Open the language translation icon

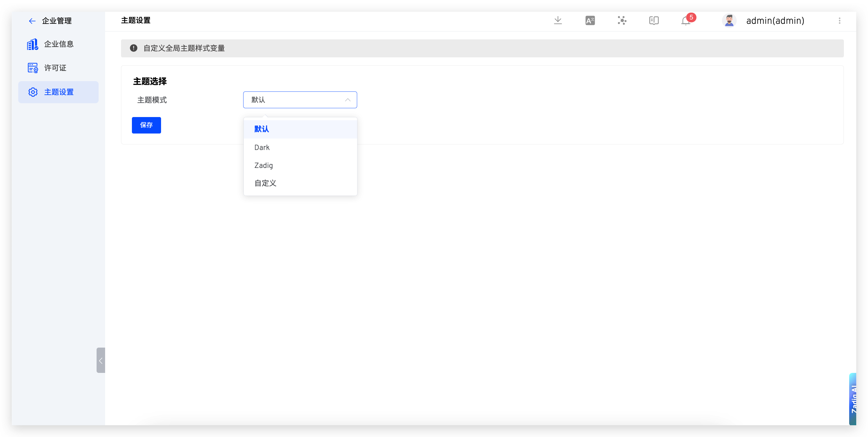(590, 21)
